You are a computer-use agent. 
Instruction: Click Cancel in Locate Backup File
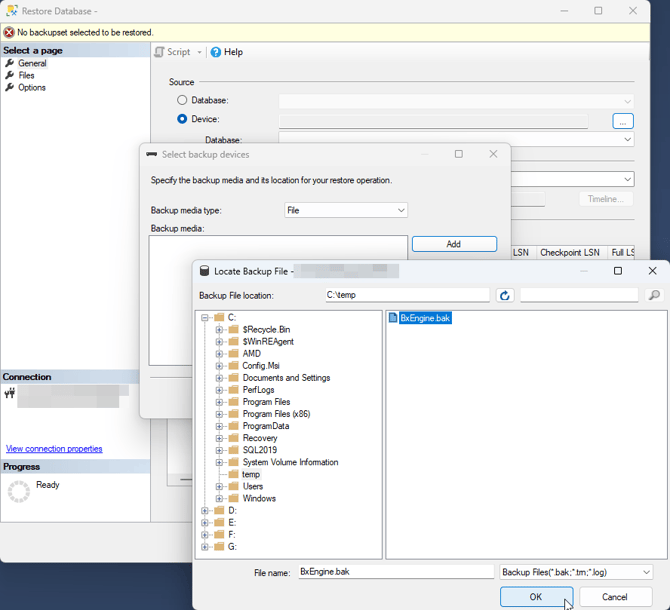(x=614, y=597)
